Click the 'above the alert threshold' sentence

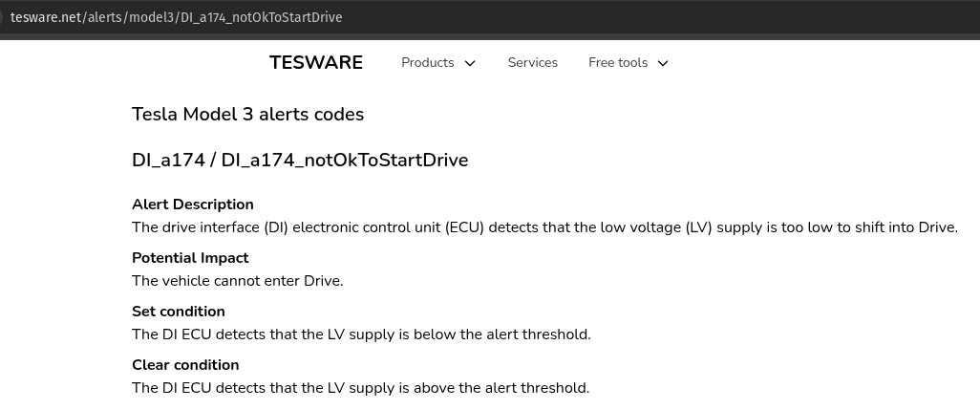click(x=360, y=388)
